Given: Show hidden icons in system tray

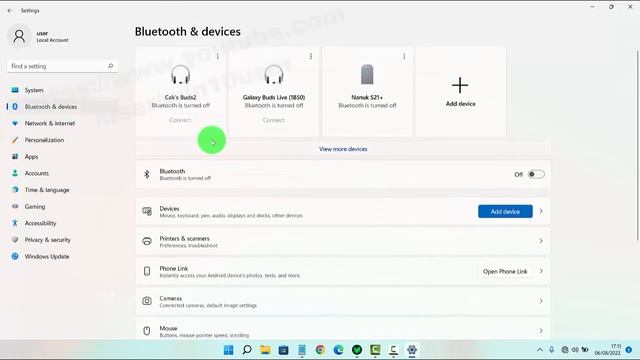Looking at the screenshot, I should pos(540,350).
